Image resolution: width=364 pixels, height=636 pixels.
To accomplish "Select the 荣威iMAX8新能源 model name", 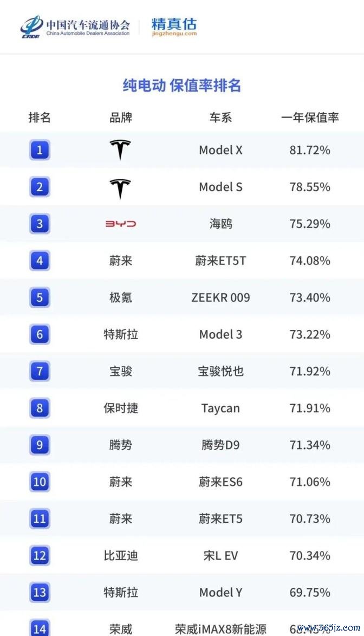I will [220, 629].
